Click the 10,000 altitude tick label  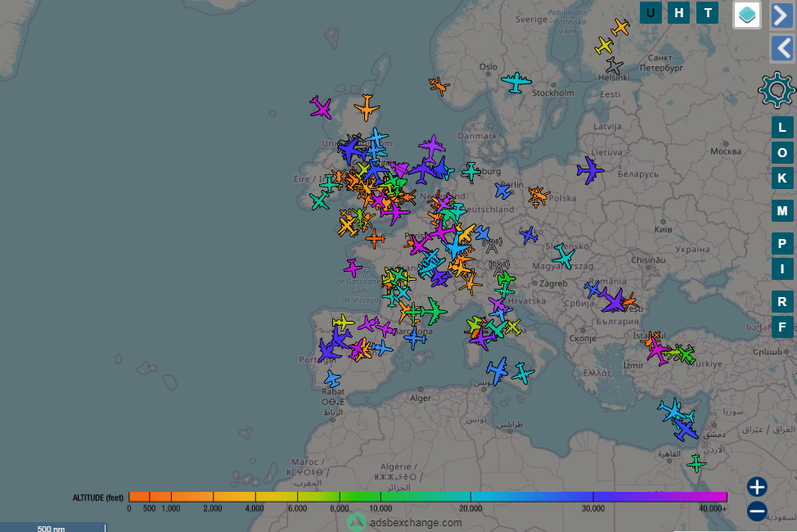(380, 508)
